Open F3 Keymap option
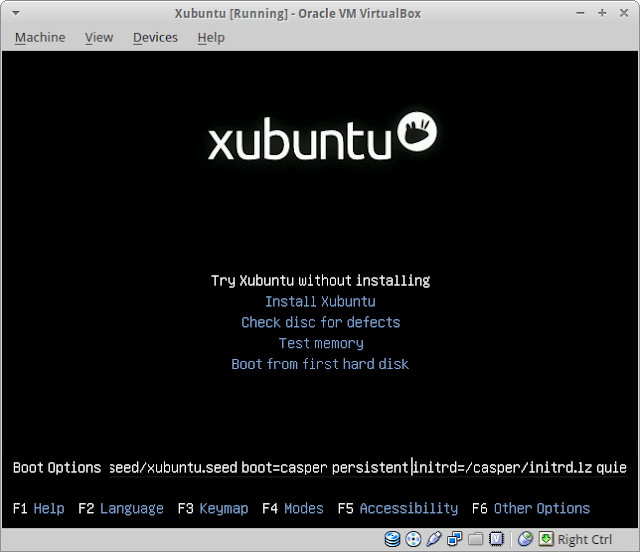 coord(213,508)
